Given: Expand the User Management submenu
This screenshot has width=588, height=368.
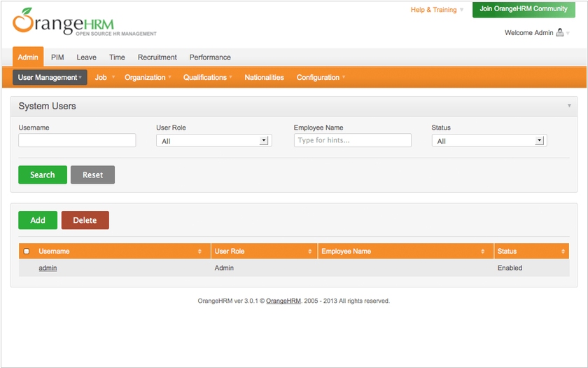Looking at the screenshot, I should pos(50,78).
